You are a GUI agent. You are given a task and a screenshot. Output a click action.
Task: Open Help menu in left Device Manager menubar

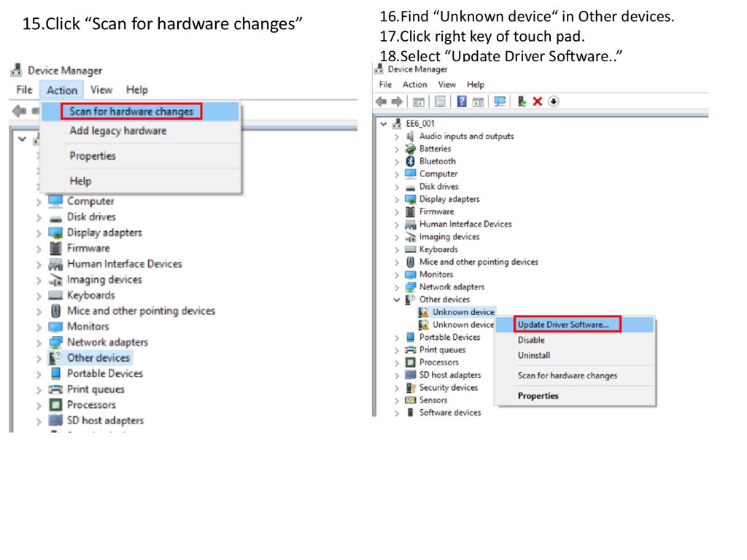pos(136,90)
